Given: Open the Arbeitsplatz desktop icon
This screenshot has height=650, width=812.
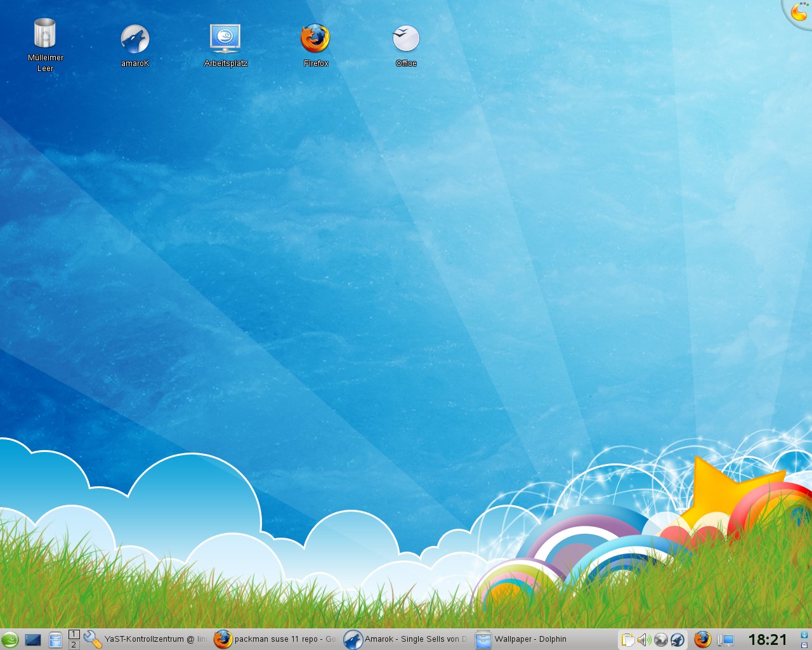Looking at the screenshot, I should (x=225, y=38).
